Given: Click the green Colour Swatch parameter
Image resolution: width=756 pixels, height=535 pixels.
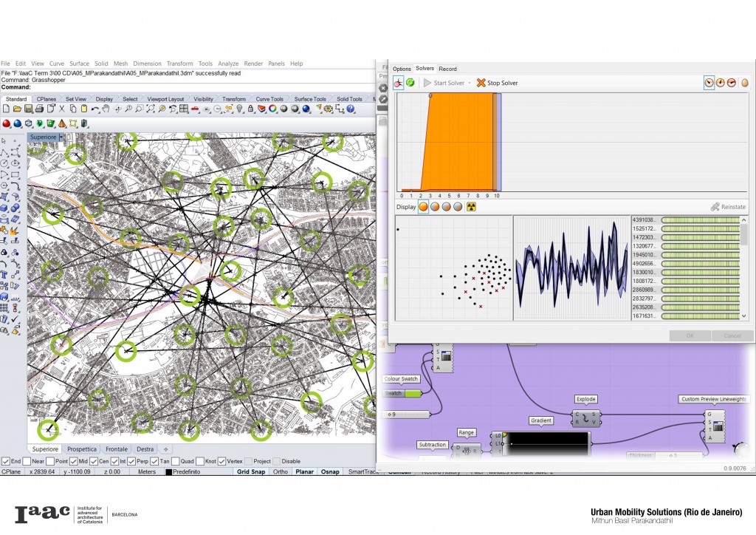Looking at the screenshot, I should pos(404,393).
